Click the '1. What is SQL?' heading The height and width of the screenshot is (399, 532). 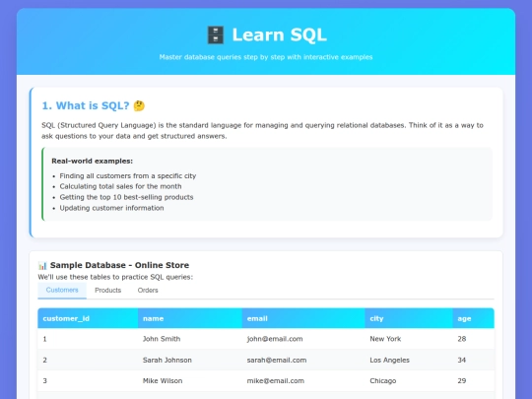click(86, 105)
